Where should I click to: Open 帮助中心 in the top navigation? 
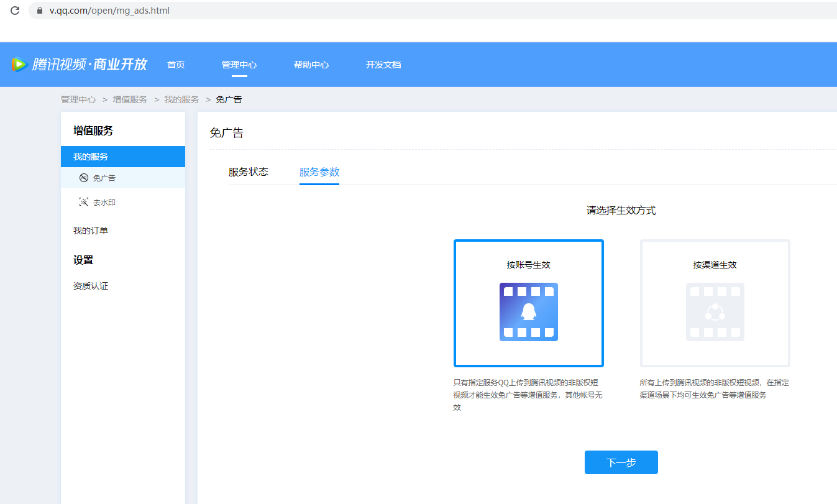pyautogui.click(x=311, y=65)
